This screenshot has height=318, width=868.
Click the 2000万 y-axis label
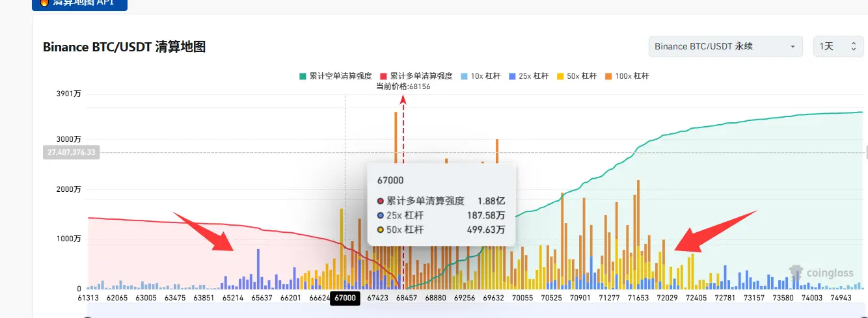tap(68, 189)
